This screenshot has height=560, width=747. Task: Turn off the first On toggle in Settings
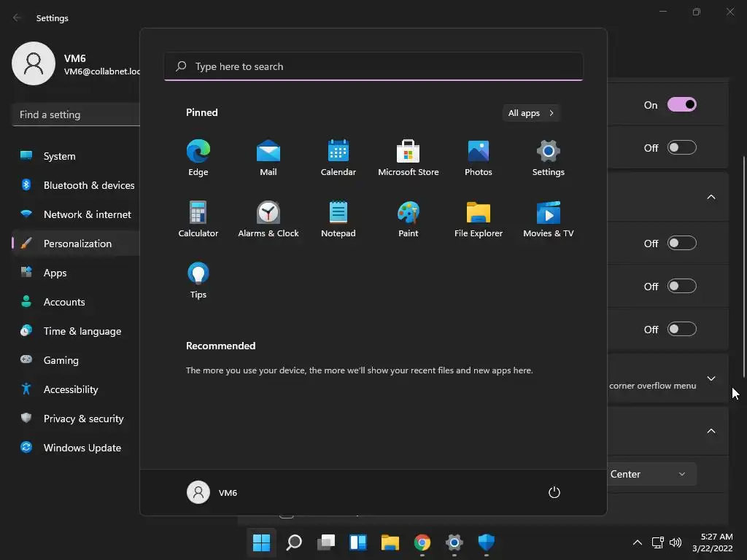point(682,105)
